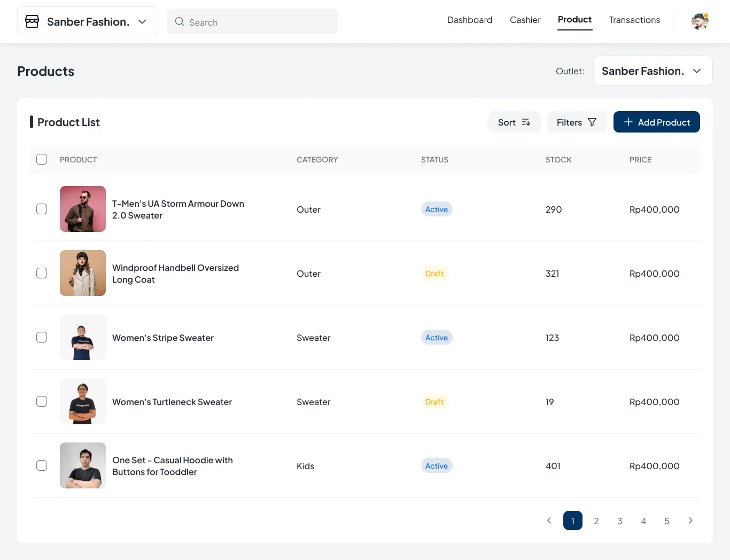
Task: Go to page 4
Action: click(x=643, y=520)
